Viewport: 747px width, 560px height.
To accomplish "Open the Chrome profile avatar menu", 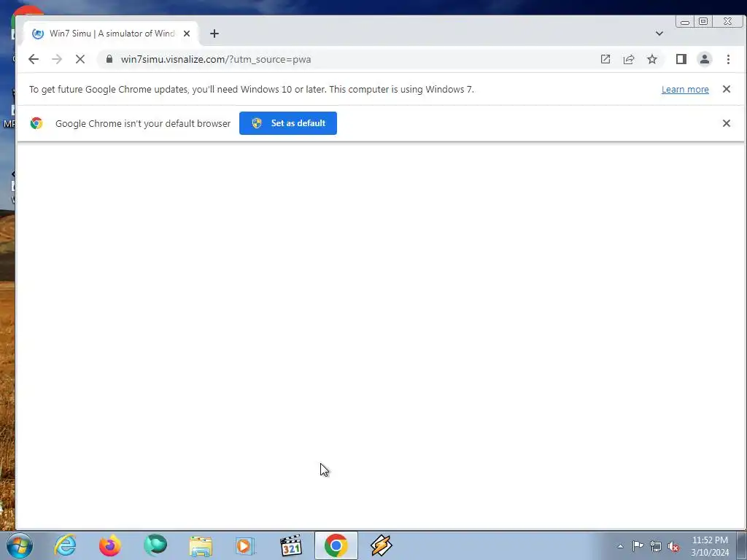I will pyautogui.click(x=704, y=59).
